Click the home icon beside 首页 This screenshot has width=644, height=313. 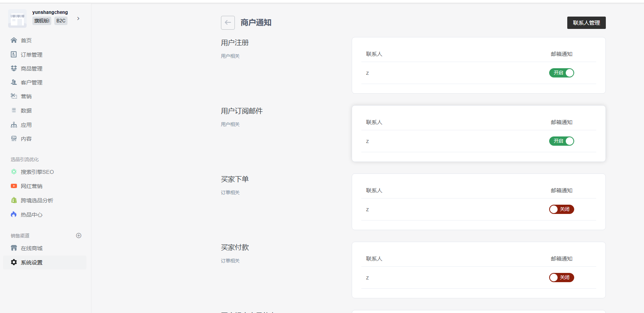pos(14,40)
